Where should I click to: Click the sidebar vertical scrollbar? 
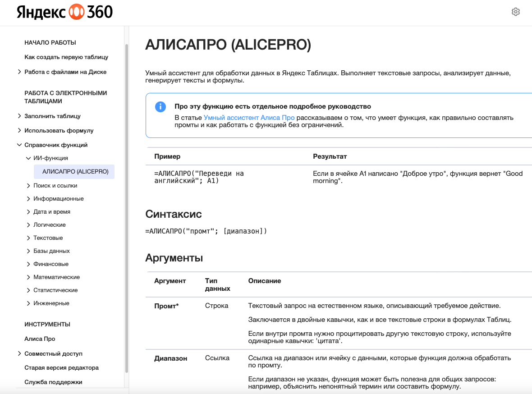tap(127, 207)
